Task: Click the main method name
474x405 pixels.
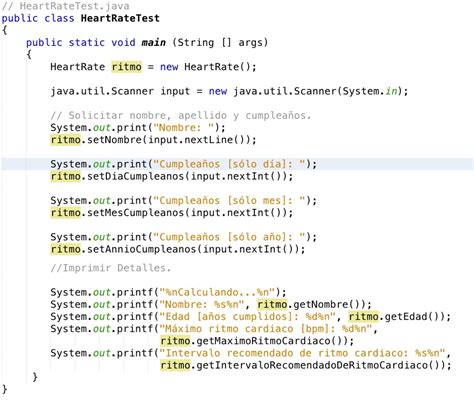Action: 153,43
